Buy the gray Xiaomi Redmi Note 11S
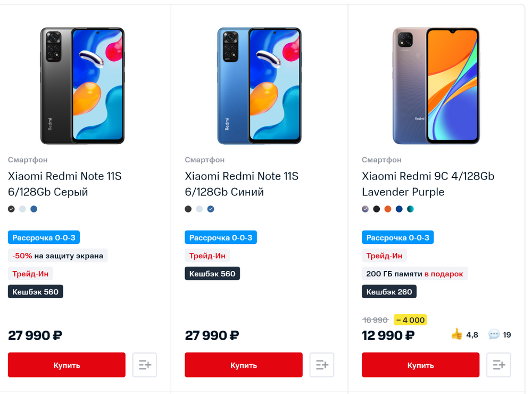This screenshot has height=394, width=532. 66,365
